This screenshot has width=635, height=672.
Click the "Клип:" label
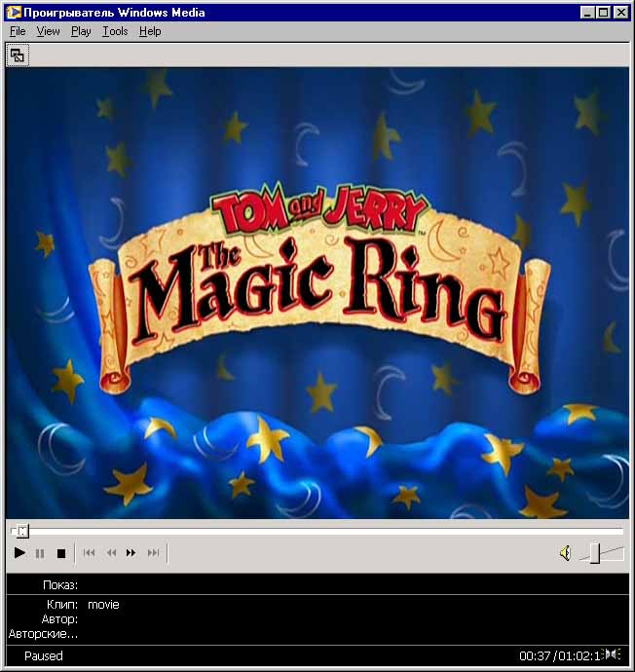click(62, 604)
